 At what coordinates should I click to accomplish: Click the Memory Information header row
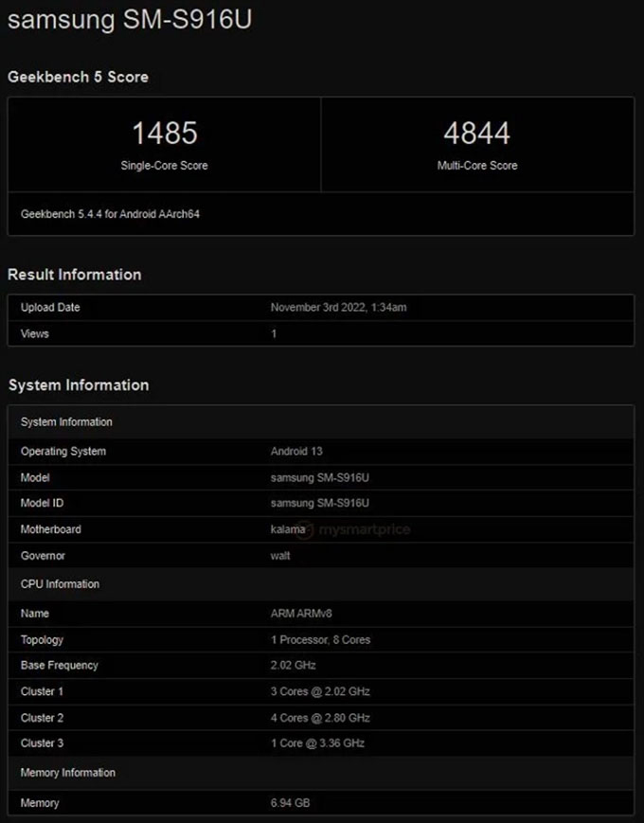click(321, 773)
